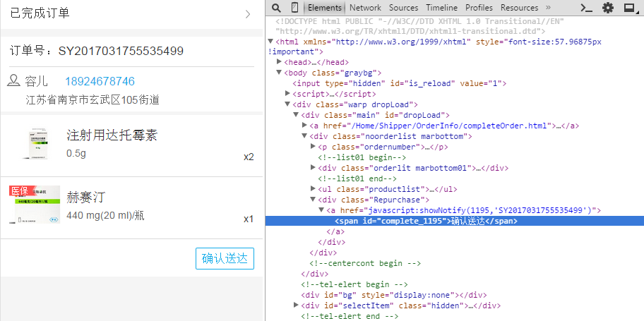Screen dimensions: 644x321
Task: Expand the ul productlist node
Action: [x=313, y=189]
